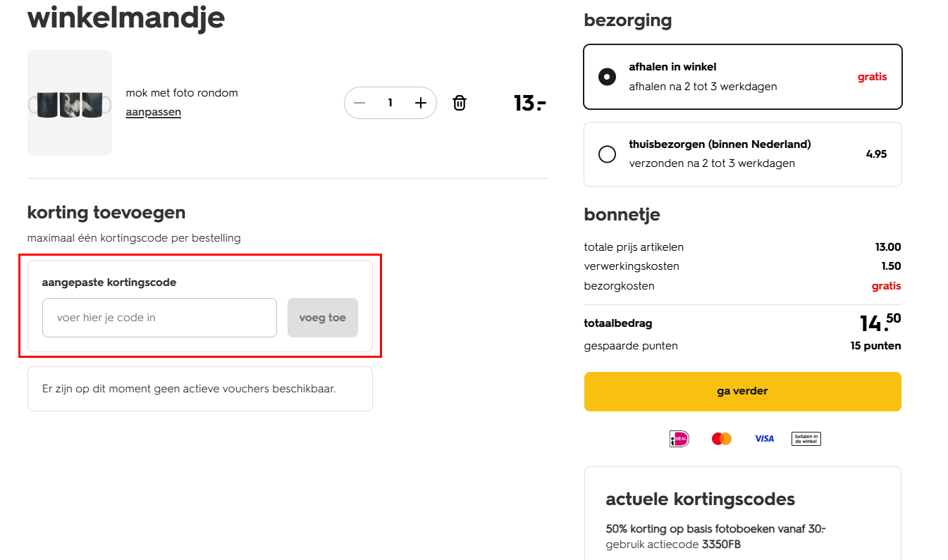Image resolution: width=948 pixels, height=560 pixels.
Task: Open the 'aanpassen' link under the product name
Action: click(x=153, y=111)
